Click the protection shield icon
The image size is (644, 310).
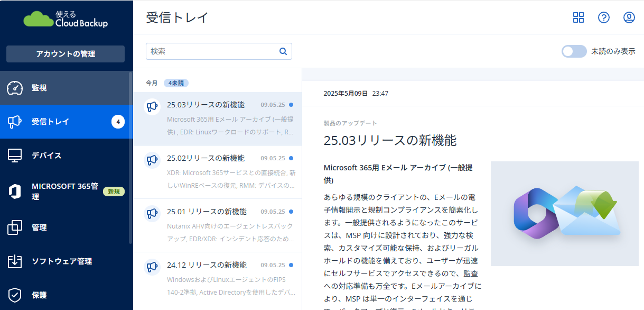click(x=15, y=295)
